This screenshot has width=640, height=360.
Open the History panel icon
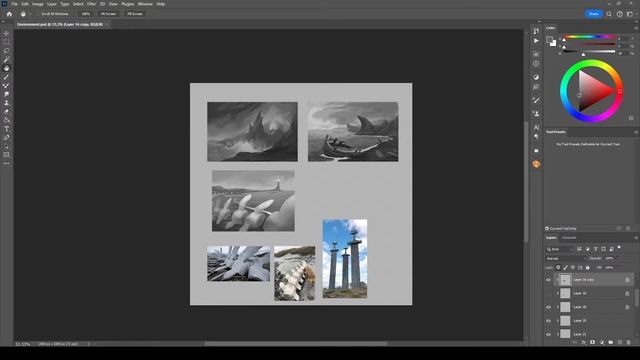pos(536,31)
